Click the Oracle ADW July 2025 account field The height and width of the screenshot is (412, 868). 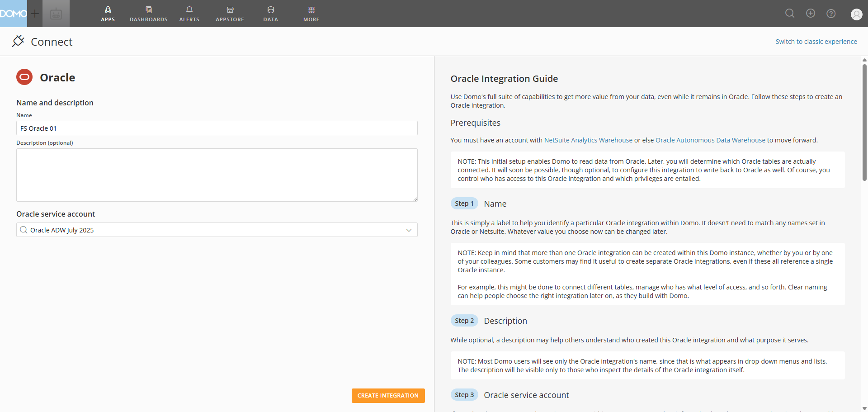click(x=217, y=230)
